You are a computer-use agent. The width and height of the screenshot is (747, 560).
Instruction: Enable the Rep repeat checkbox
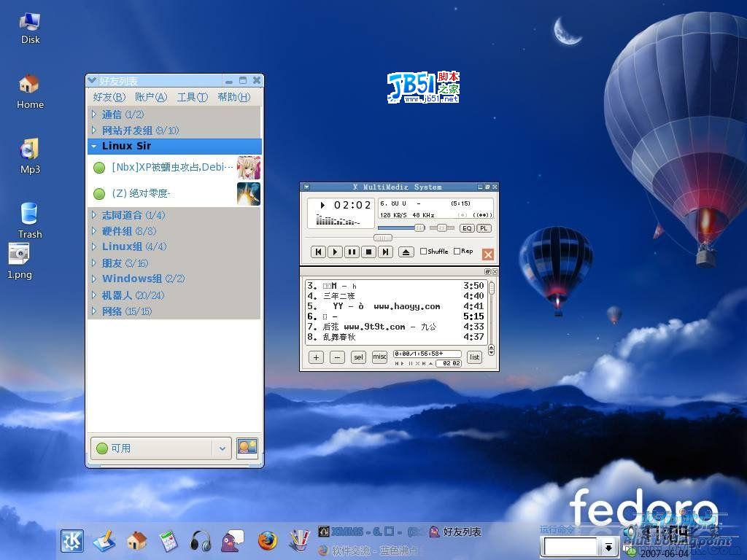pyautogui.click(x=457, y=252)
